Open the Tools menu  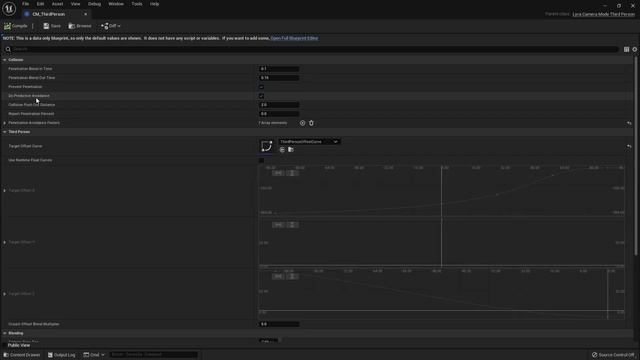pyautogui.click(x=137, y=4)
